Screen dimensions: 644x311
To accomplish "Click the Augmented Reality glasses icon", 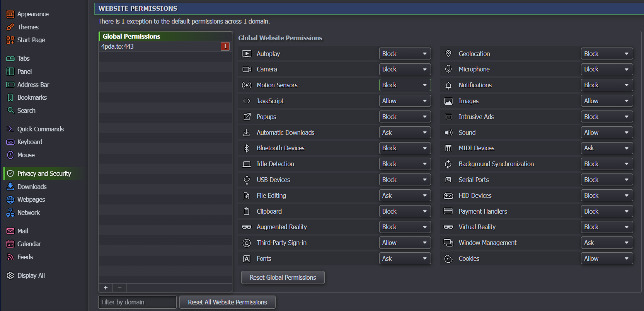I will pyautogui.click(x=247, y=227).
